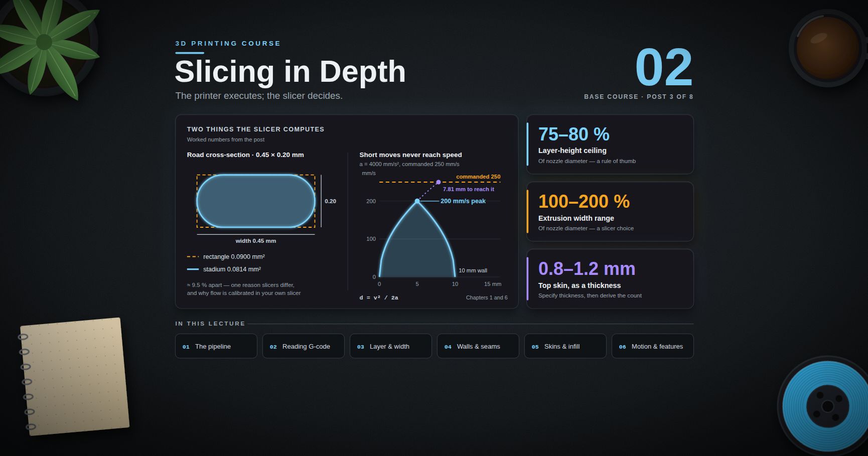The width and height of the screenshot is (868, 456).
Task: Click the 'Slicing in Depth' title
Action: [290, 71]
